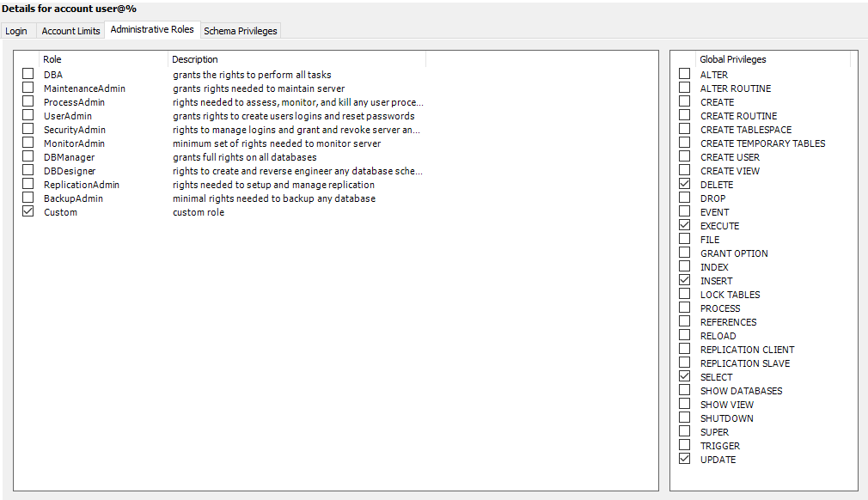Enable the LOCK TABLES privilege
This screenshot has height=500, width=868.
pos(685,294)
